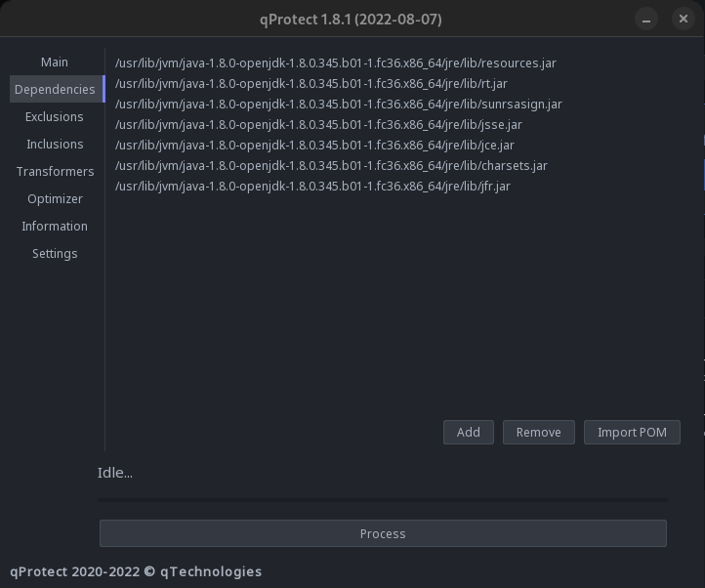This screenshot has height=588, width=705.
Task: Open the Main tab
Action: click(55, 62)
